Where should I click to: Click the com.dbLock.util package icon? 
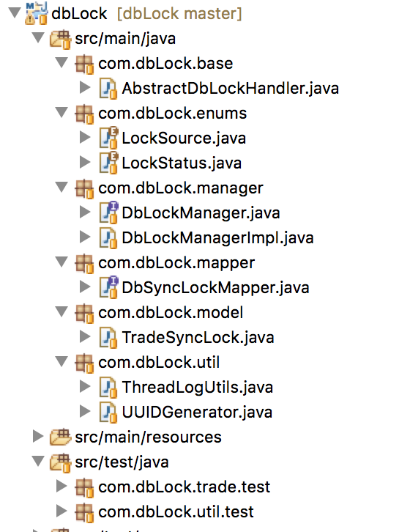click(x=84, y=363)
